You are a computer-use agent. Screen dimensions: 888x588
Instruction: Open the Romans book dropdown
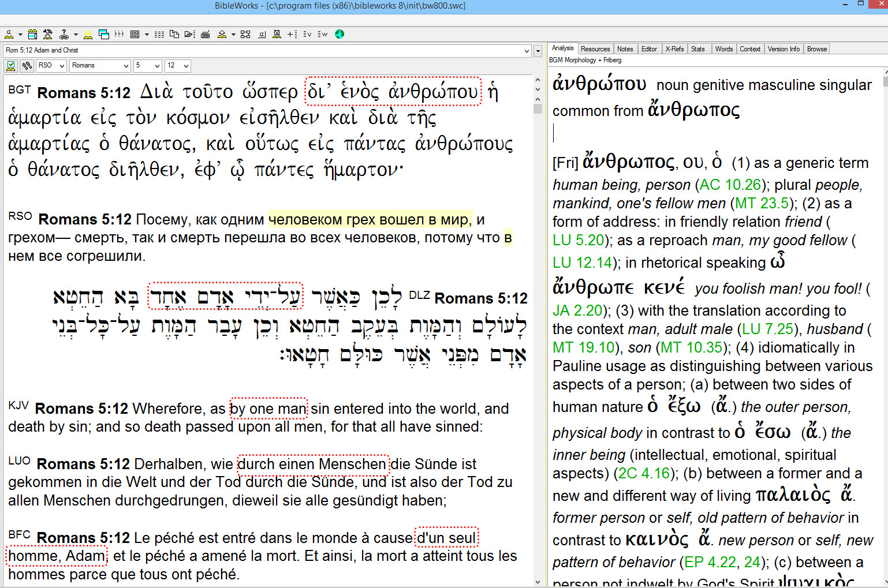click(x=126, y=66)
